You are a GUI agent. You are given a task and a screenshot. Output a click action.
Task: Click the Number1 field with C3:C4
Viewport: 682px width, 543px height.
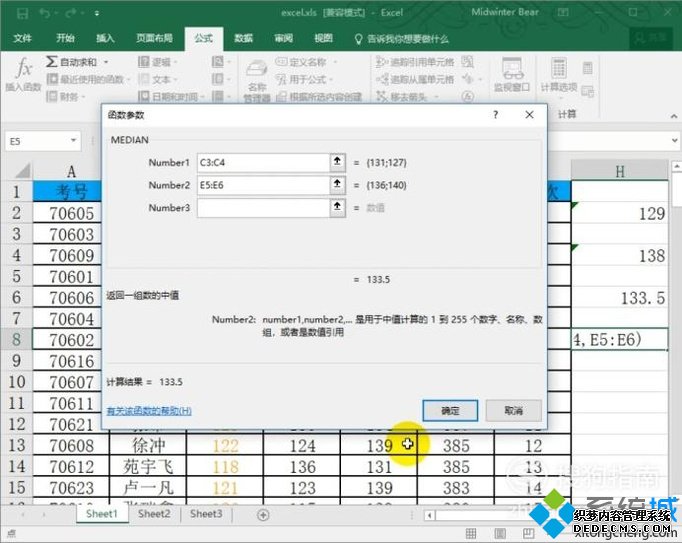[263, 162]
